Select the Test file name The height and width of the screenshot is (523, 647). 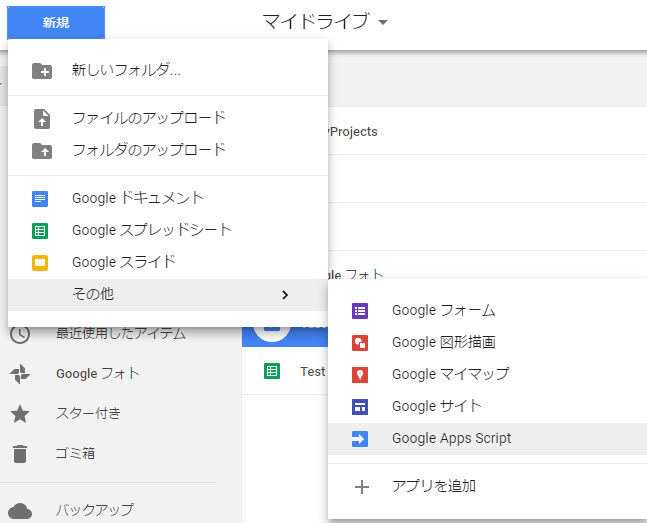pos(313,372)
